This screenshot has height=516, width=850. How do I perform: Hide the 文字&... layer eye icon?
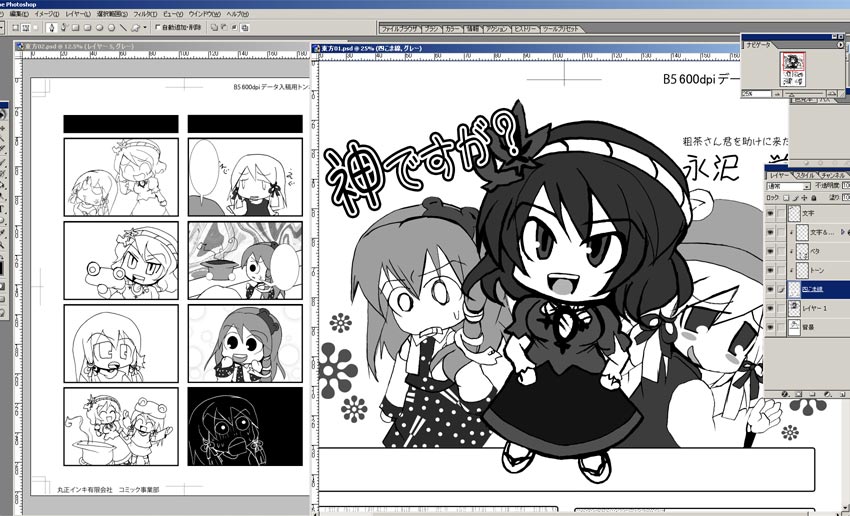coord(770,232)
